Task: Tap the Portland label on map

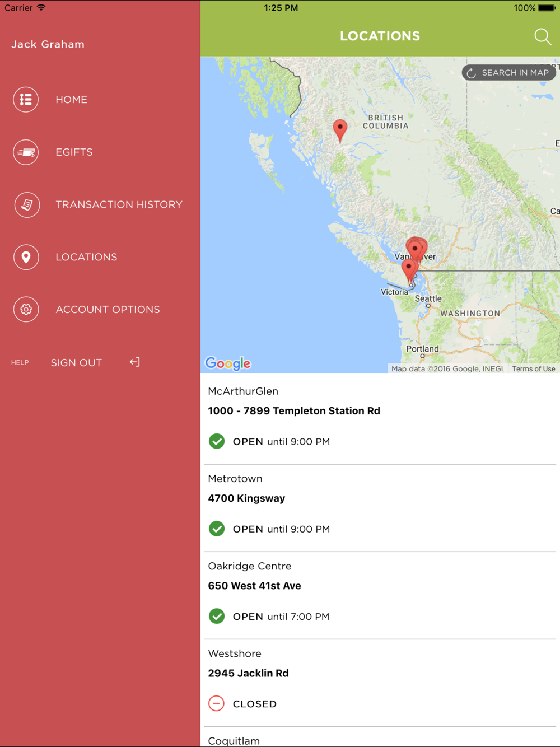Action: (422, 349)
